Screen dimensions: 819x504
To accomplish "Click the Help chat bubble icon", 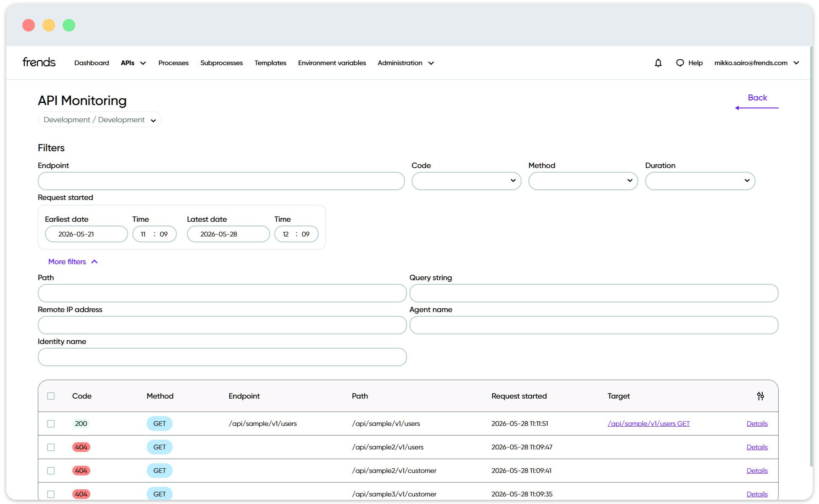I will pos(680,63).
